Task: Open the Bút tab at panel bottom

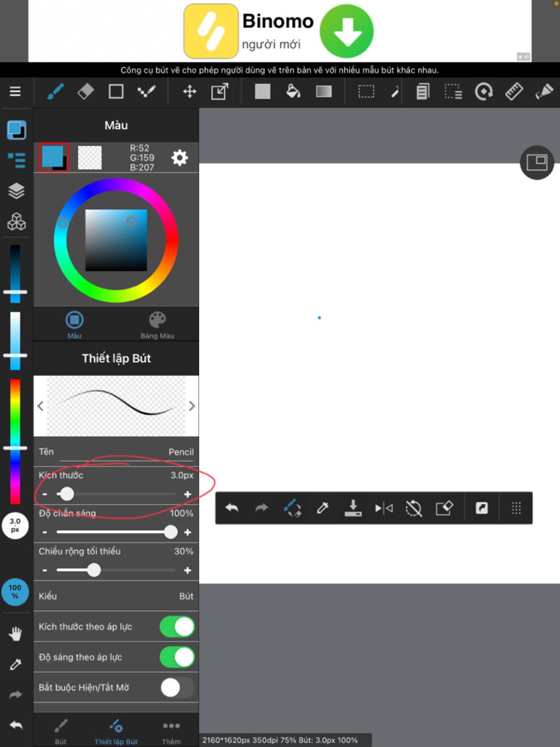Action: (61, 731)
